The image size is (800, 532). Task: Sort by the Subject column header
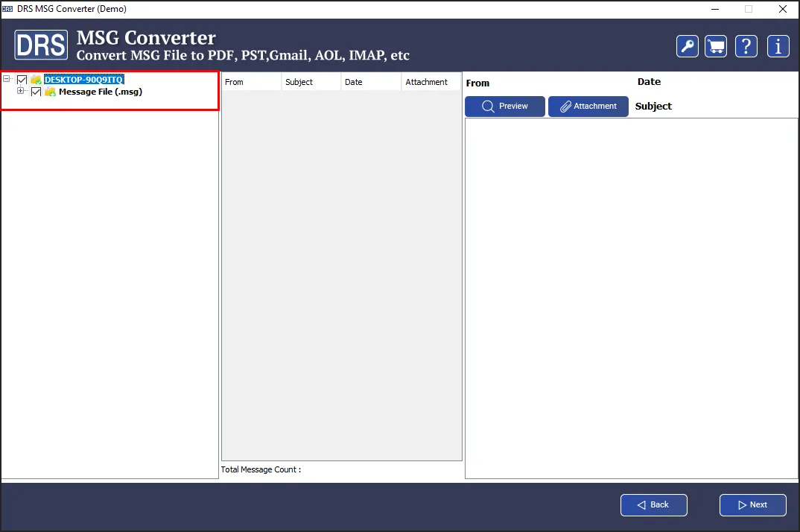click(x=311, y=82)
